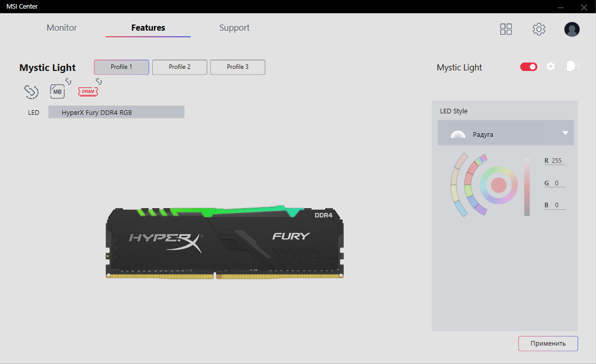
Task: Expand the LED Style dropdown arrow
Action: pyautogui.click(x=565, y=133)
